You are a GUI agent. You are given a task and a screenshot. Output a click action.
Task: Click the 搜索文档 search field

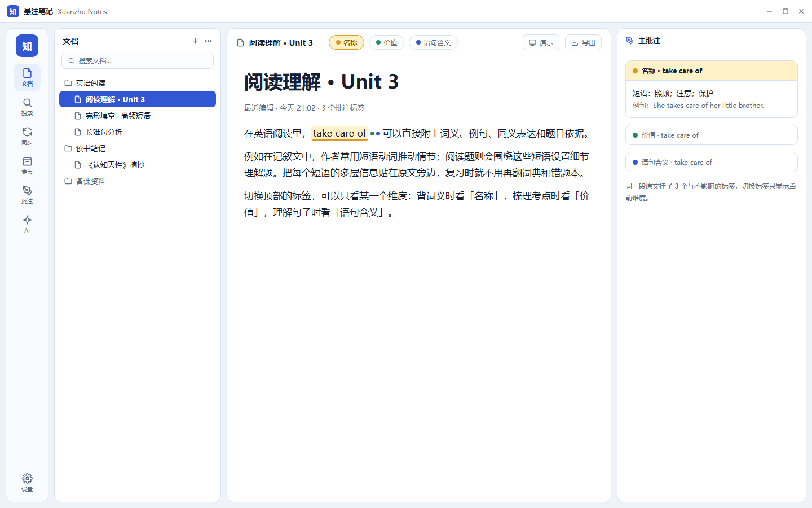point(138,60)
